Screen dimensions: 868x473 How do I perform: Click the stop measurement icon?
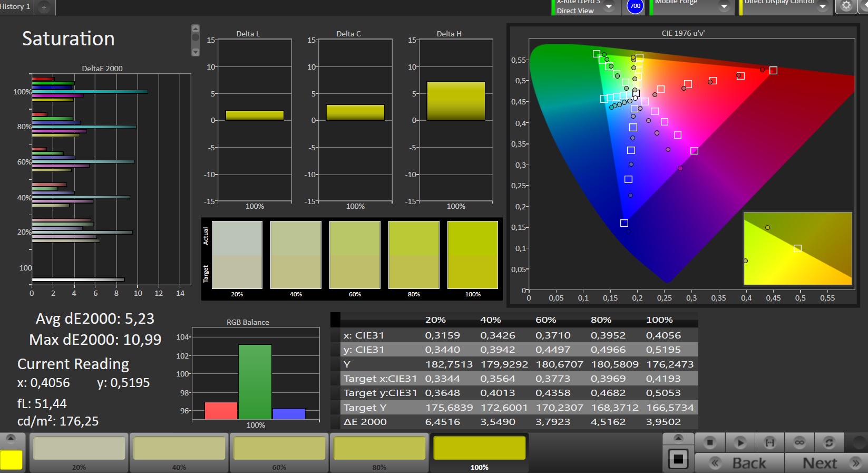point(709,442)
